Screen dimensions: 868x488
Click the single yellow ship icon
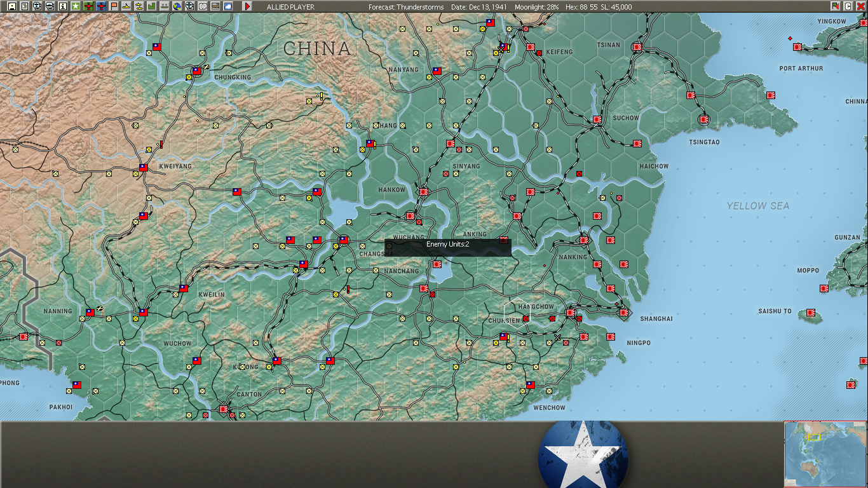[126, 6]
